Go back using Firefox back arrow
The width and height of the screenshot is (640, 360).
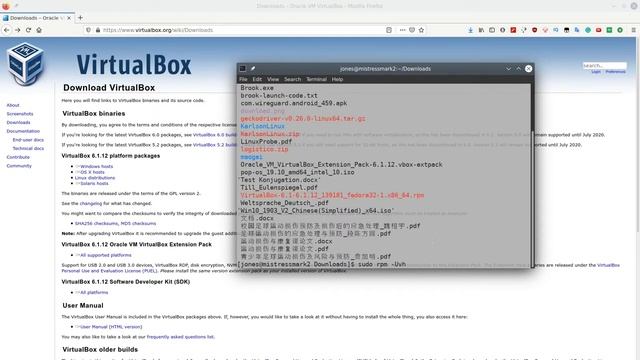(7, 30)
